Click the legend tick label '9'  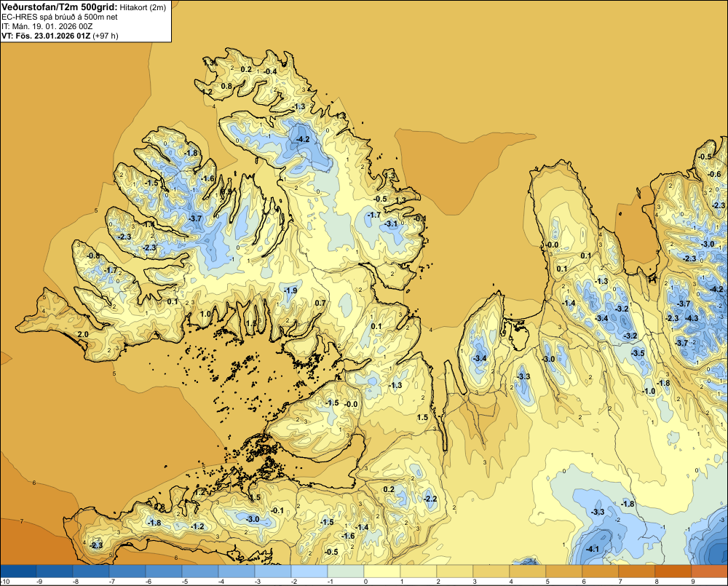(x=693, y=582)
